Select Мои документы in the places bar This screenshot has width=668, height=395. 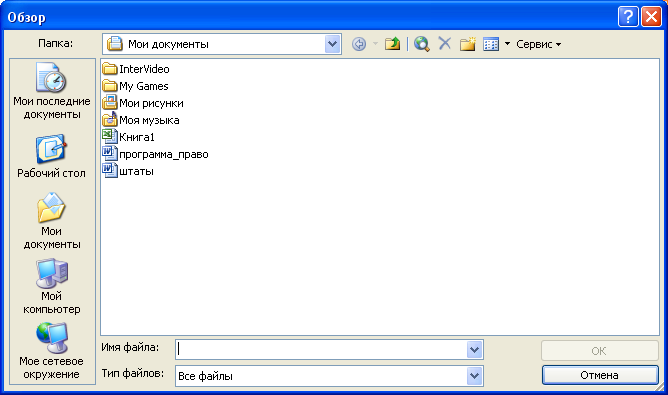tap(52, 221)
